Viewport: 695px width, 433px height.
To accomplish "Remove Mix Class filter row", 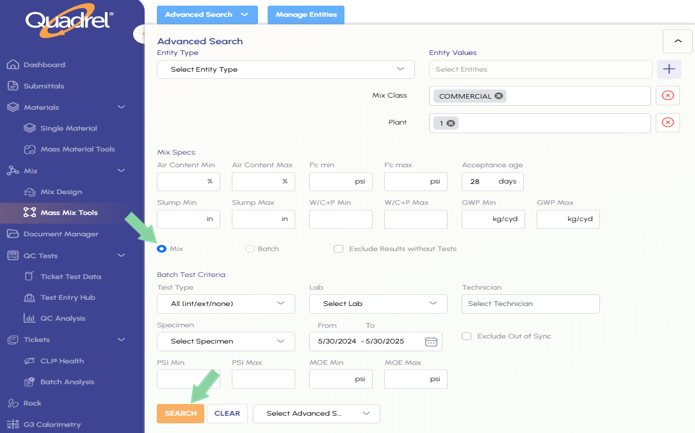I will tap(668, 96).
